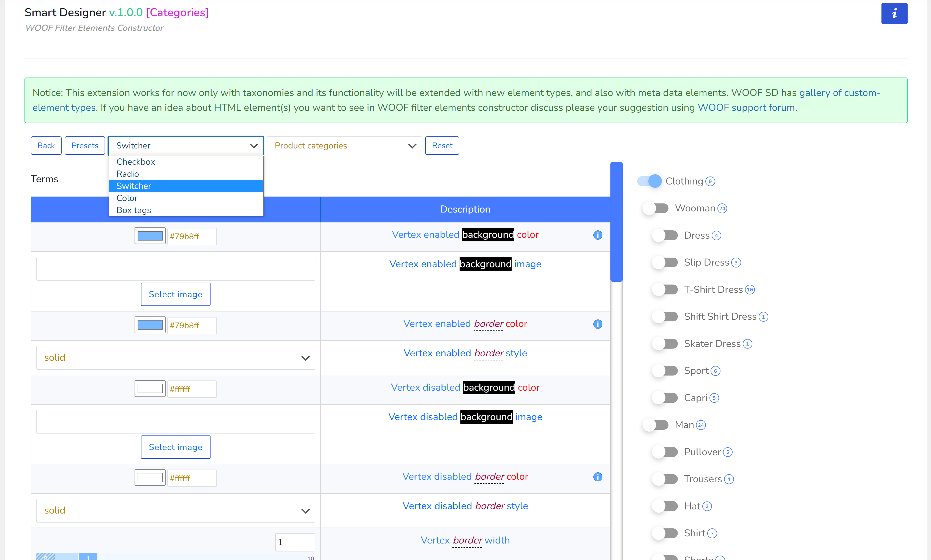Click info icon for Vertex enabled border color
This screenshot has height=560, width=931.
(x=597, y=324)
